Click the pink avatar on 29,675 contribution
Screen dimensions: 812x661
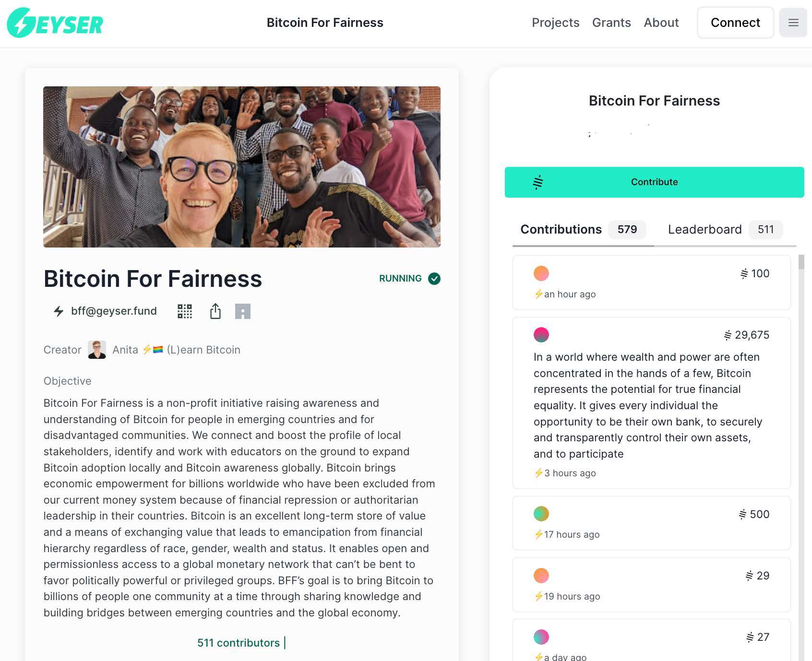click(541, 335)
